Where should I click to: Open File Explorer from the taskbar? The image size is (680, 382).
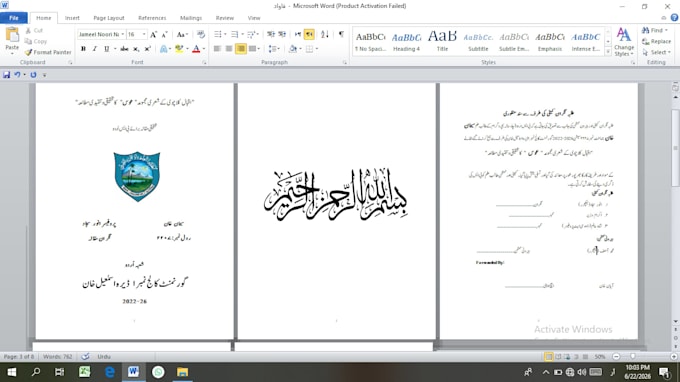[x=183, y=372]
